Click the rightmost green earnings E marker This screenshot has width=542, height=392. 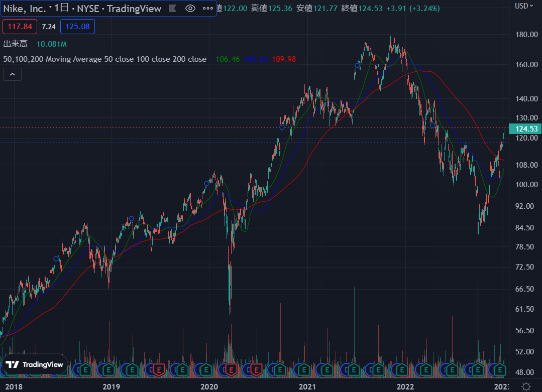(500, 370)
